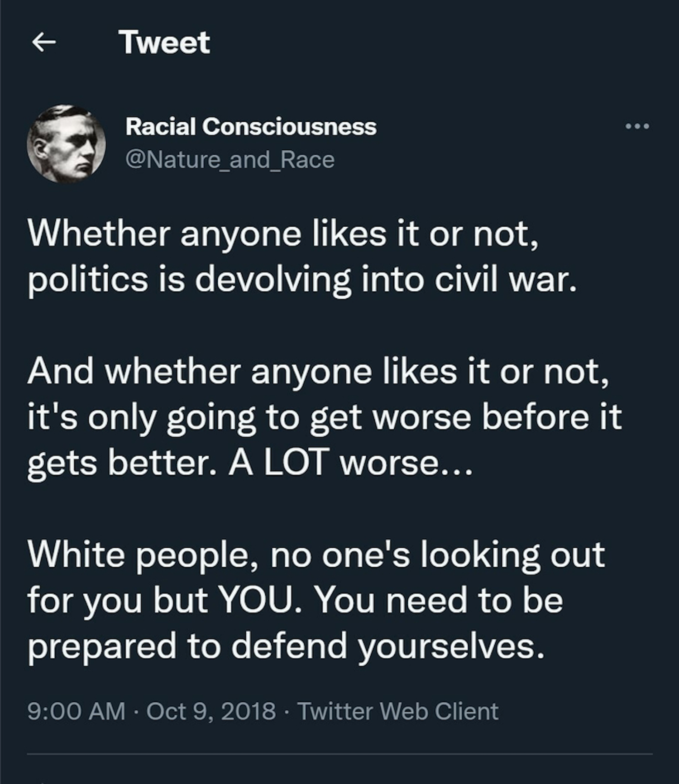Screen dimensions: 679x784
Task: Click the line "politics is devolving into civil war."
Action: pyautogui.click(x=302, y=279)
